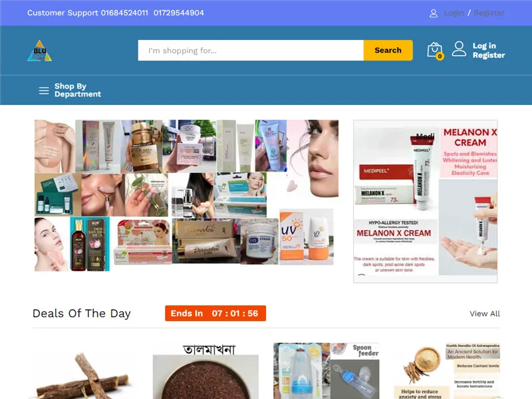Screen dimensions: 532x399
Task: Open the Ashwagandha benefits product image
Action: [x=447, y=371]
